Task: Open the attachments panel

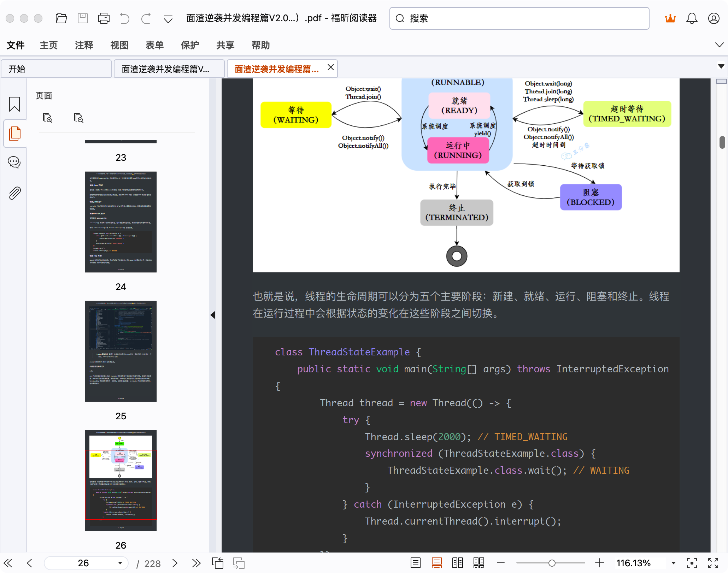Action: click(14, 193)
